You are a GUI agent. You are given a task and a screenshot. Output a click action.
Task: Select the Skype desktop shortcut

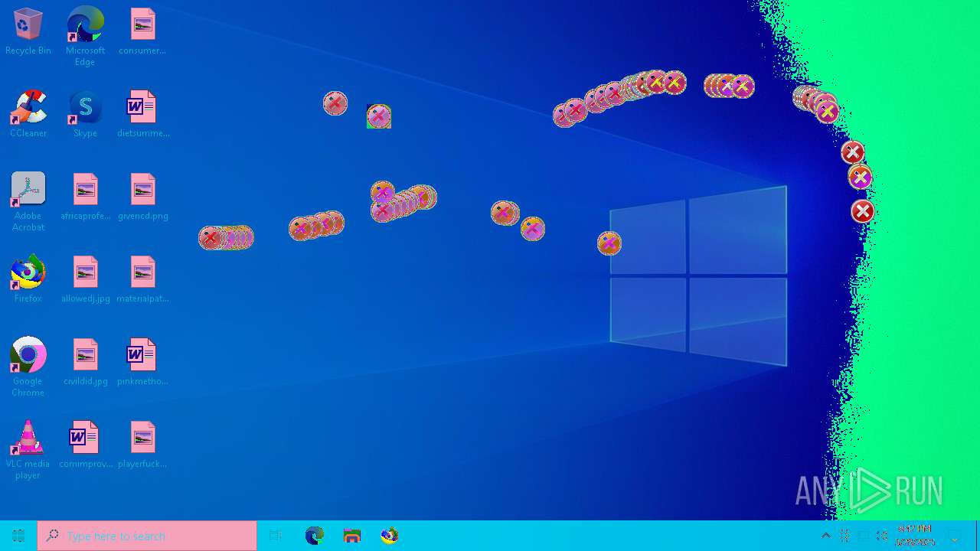click(x=85, y=113)
